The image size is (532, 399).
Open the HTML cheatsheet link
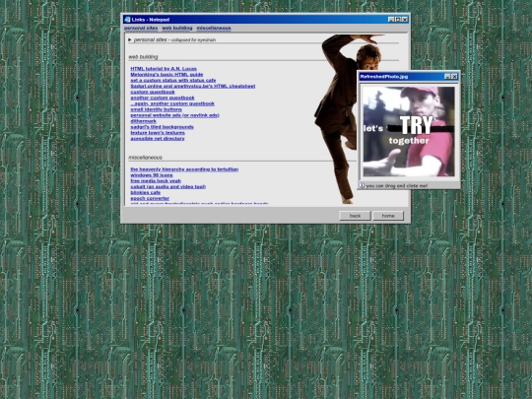[x=193, y=86]
